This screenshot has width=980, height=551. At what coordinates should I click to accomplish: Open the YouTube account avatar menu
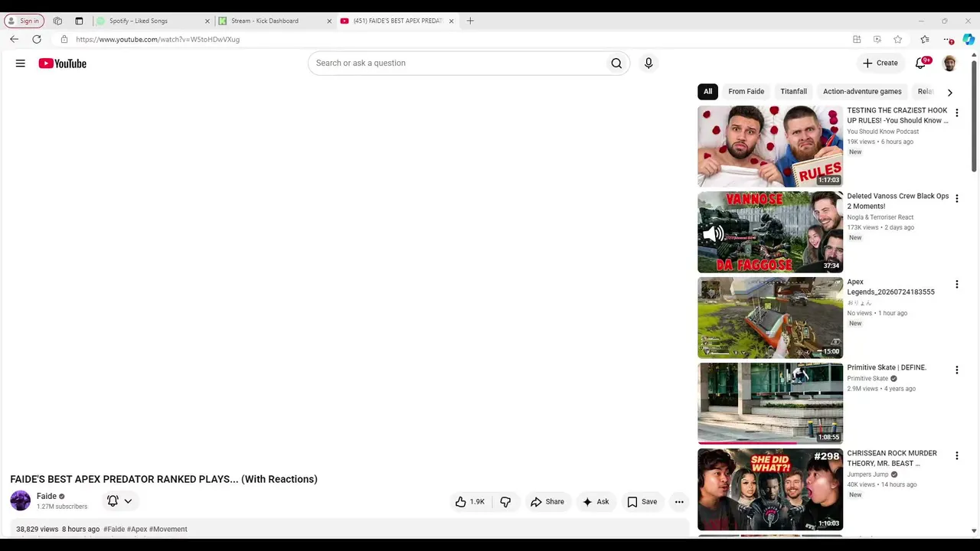point(949,64)
